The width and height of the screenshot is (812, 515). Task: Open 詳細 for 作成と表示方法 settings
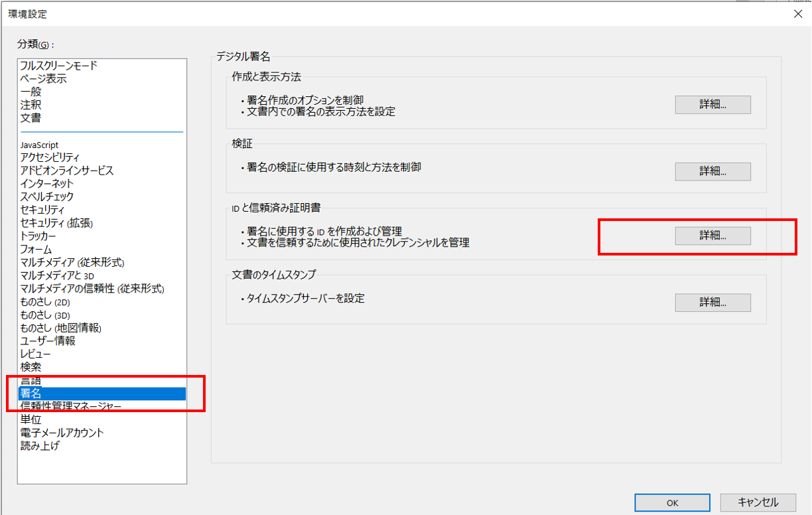click(712, 104)
